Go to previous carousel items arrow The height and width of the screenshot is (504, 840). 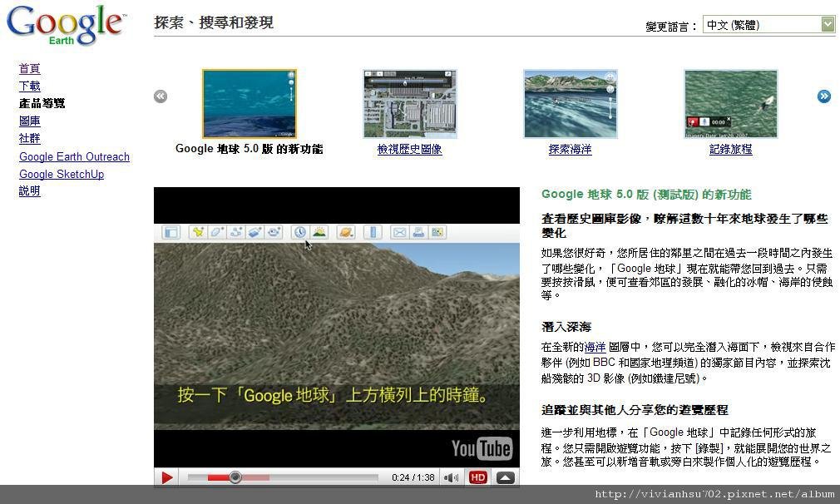point(161,96)
